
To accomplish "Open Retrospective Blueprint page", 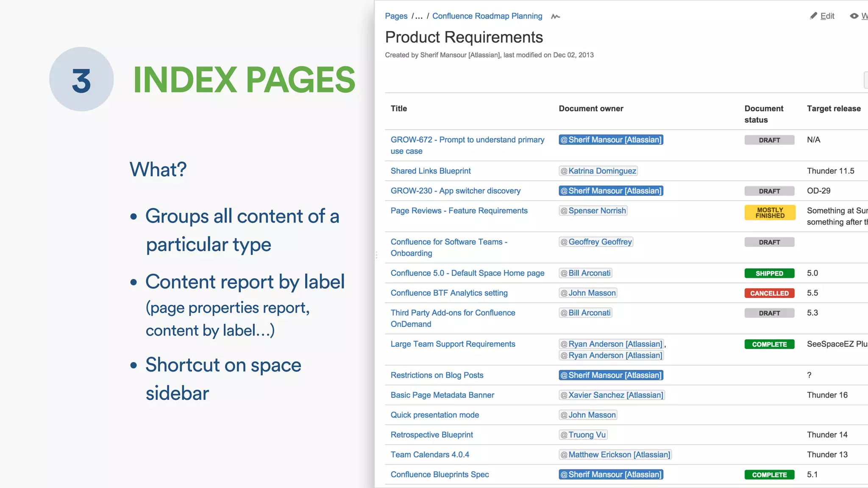I will [x=431, y=435].
